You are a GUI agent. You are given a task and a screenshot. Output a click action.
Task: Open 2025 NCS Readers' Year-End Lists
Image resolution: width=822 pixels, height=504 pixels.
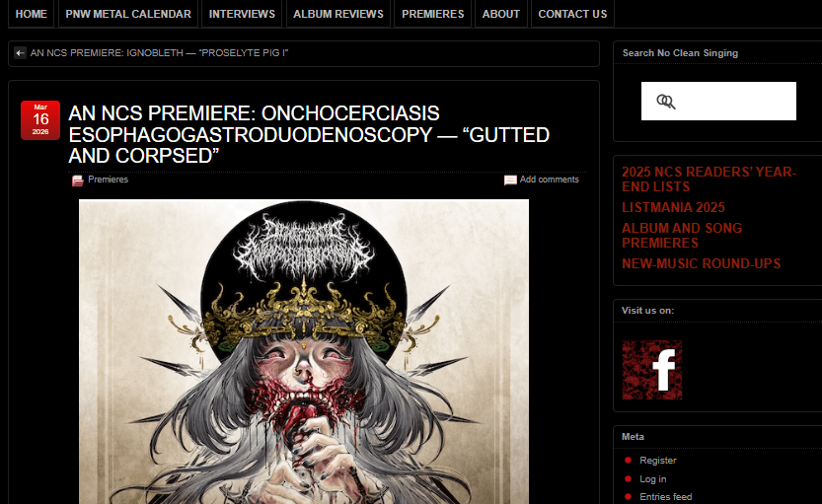pos(709,180)
